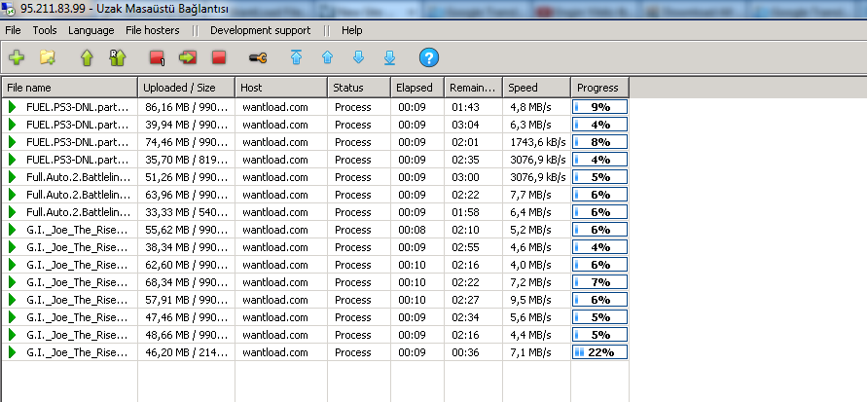Sort by the Status column header

(359, 88)
